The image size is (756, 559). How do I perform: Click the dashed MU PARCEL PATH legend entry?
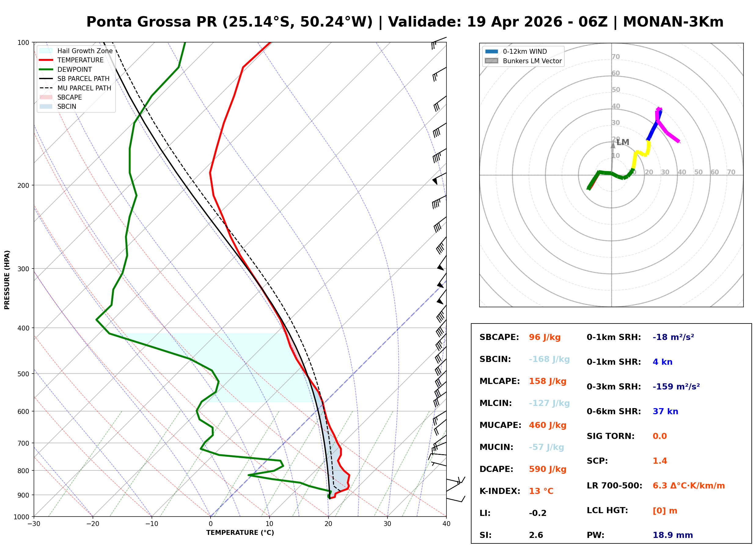[x=46, y=88]
